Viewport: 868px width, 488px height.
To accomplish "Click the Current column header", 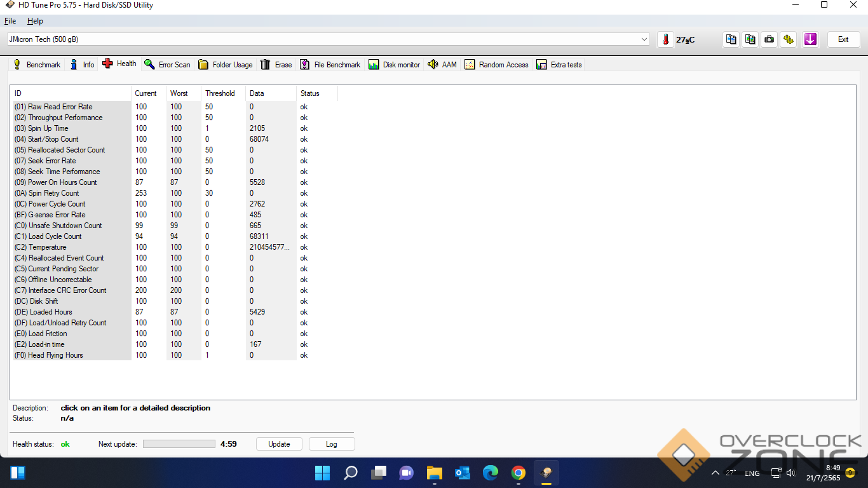I will click(x=149, y=93).
